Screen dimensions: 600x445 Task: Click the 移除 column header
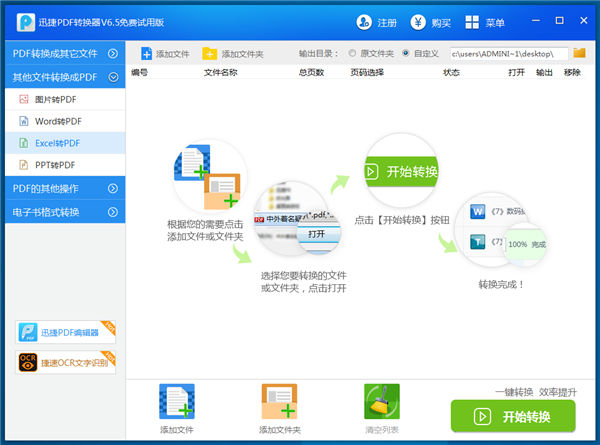click(x=572, y=72)
